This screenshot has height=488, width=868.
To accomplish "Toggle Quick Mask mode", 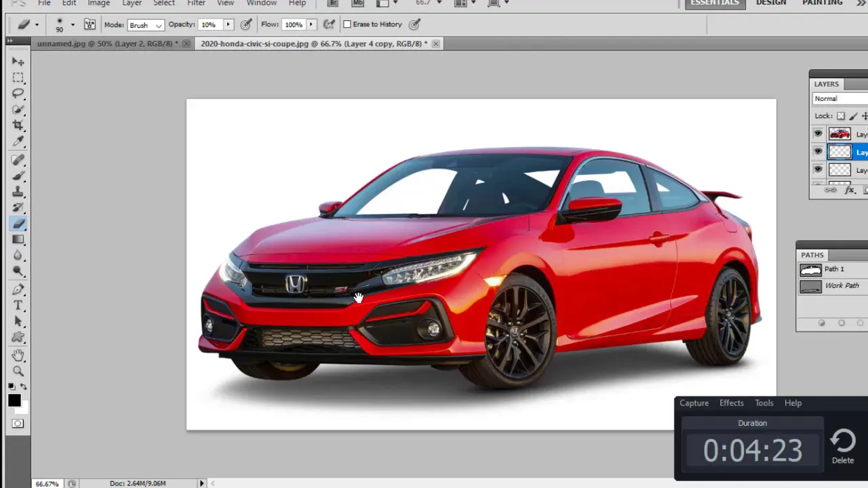I will pos(18,424).
